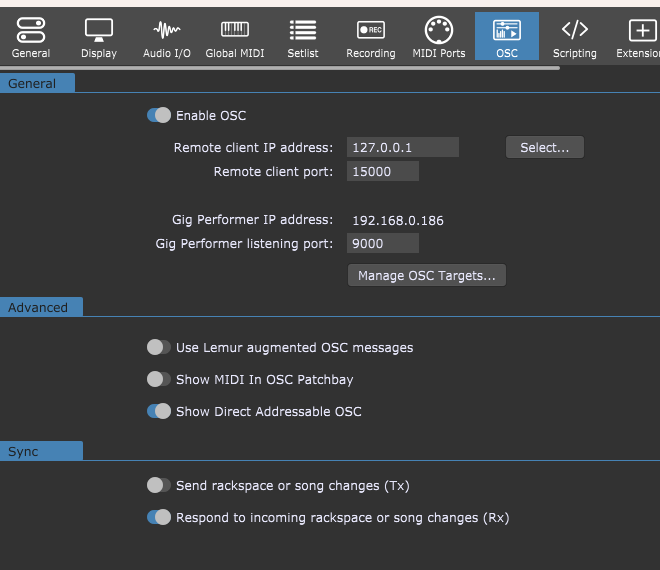Open the General settings tab icon

coord(31,31)
